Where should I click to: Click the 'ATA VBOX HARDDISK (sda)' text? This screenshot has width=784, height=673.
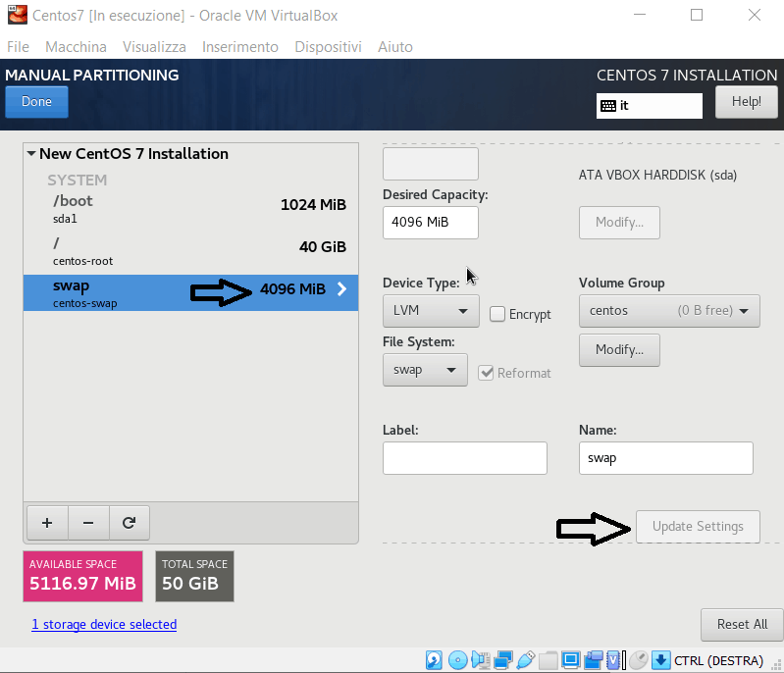(x=657, y=176)
